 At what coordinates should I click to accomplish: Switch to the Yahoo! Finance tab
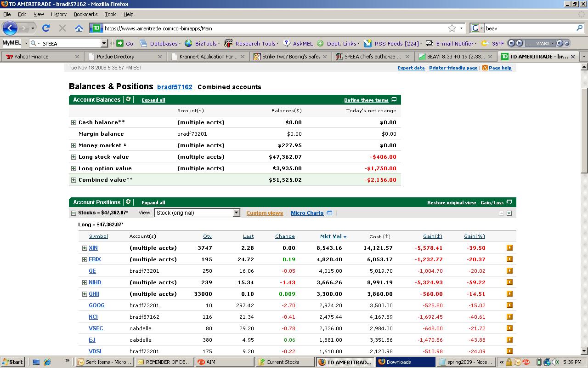point(31,57)
